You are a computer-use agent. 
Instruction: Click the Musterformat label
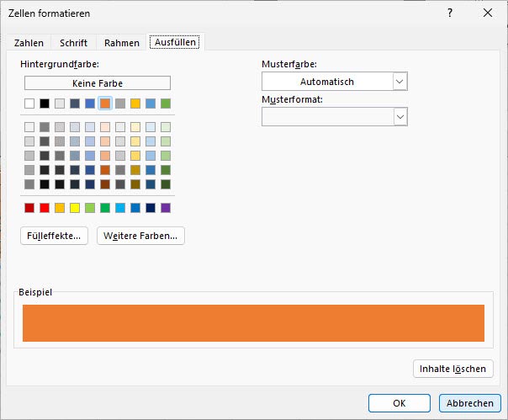coord(292,99)
